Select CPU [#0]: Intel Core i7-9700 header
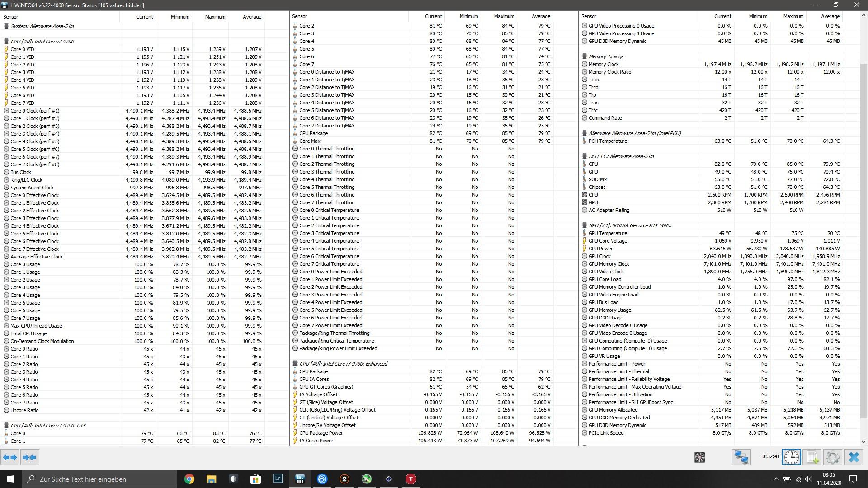This screenshot has height=488, width=868. (x=42, y=42)
